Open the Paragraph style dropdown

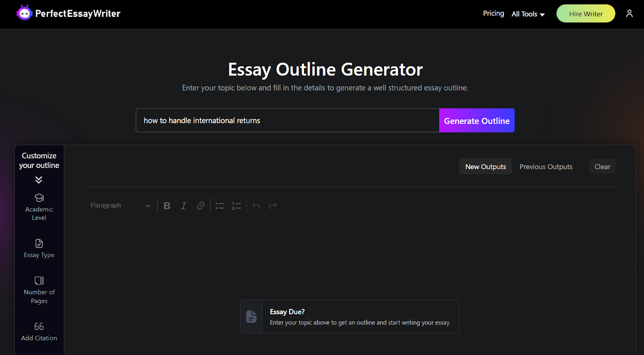coord(120,206)
